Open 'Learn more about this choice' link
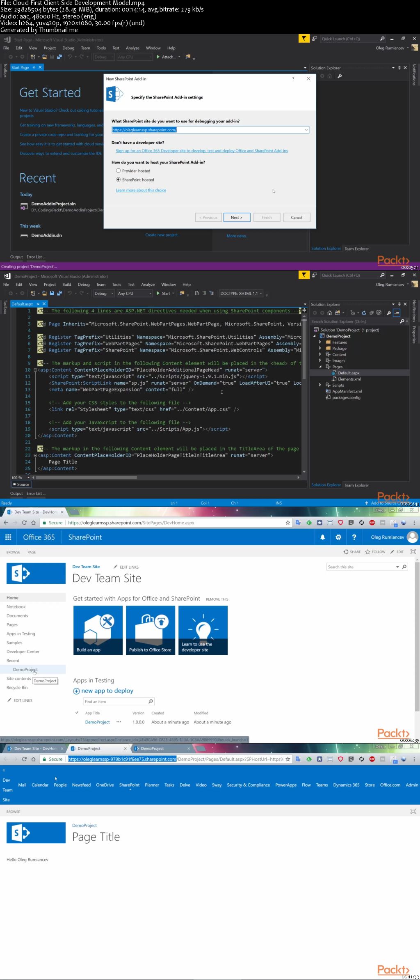The width and height of the screenshot is (420, 980). click(141, 190)
